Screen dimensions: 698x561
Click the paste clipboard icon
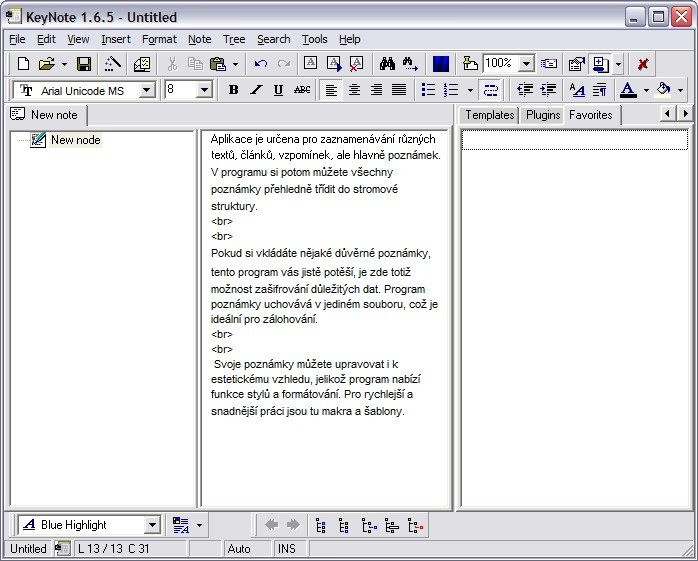point(218,64)
